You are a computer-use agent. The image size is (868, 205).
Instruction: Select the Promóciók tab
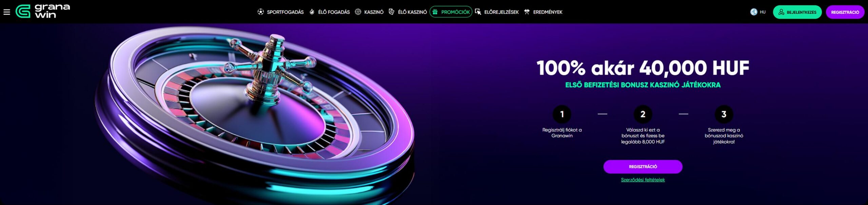(455, 12)
